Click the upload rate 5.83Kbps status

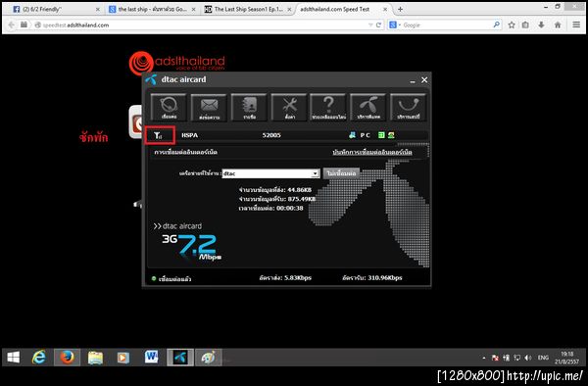pyautogui.click(x=285, y=278)
